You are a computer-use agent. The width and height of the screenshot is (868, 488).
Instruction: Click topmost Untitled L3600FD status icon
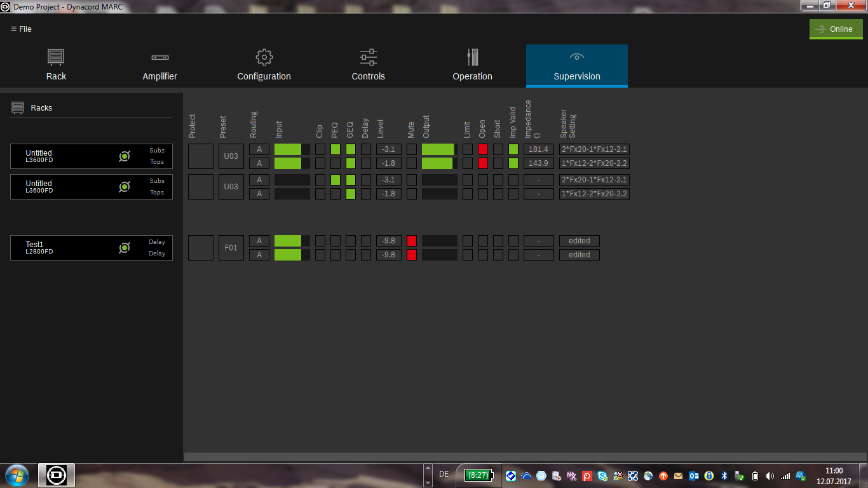tap(125, 156)
